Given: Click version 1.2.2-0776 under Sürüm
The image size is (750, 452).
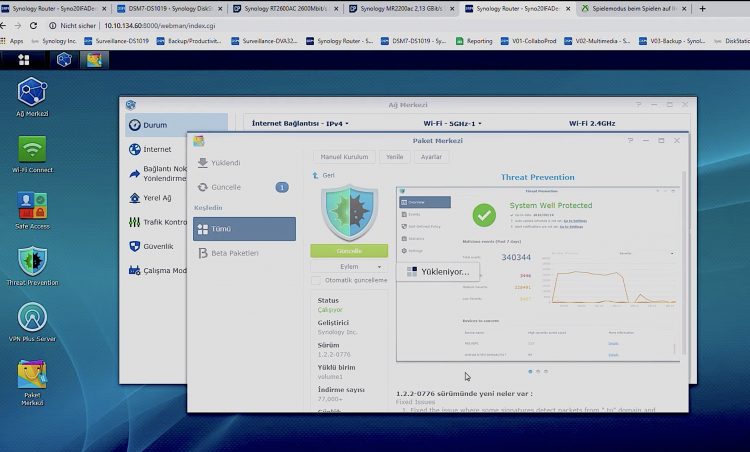Looking at the screenshot, I should coord(334,354).
